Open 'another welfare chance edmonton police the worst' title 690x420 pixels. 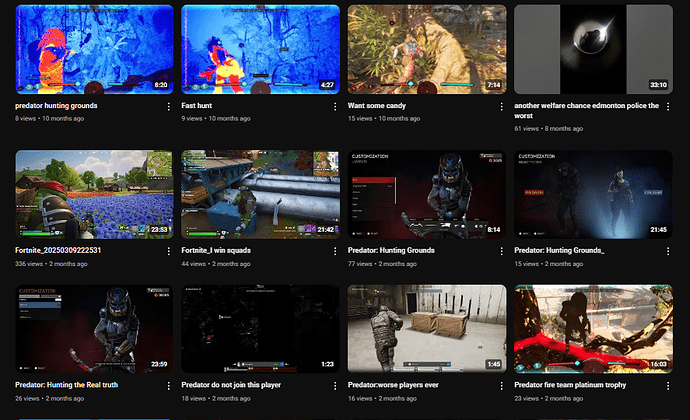pos(587,111)
